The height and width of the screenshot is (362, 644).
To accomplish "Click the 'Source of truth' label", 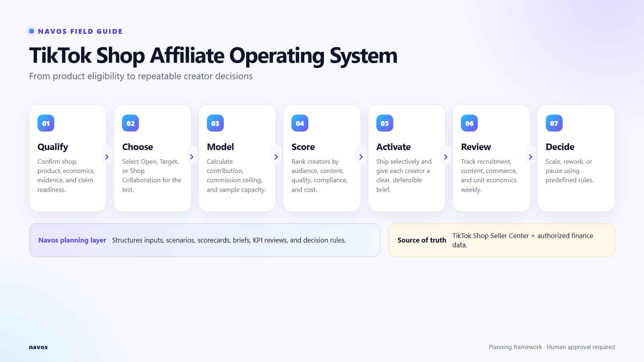I will pos(422,240).
